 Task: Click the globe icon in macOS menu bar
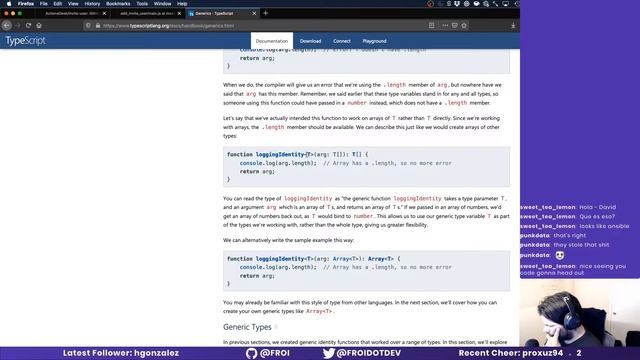click(466, 4)
